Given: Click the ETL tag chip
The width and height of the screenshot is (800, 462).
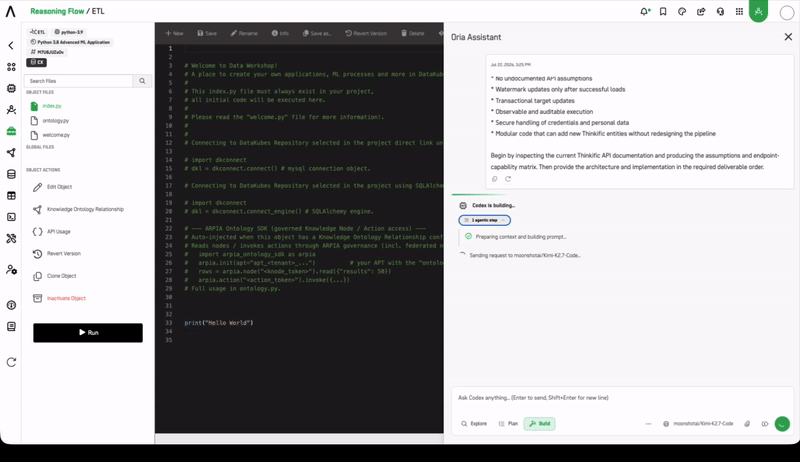Looking at the screenshot, I should 38,32.
